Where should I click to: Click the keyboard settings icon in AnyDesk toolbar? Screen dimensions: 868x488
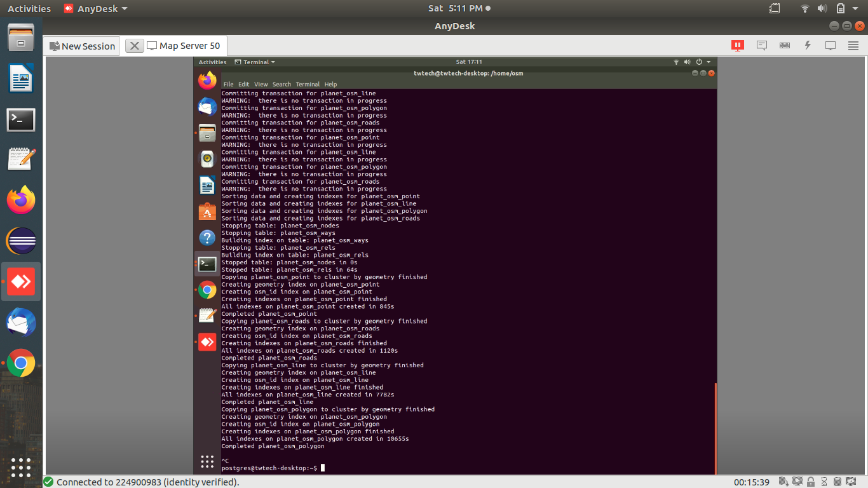pyautogui.click(x=785, y=45)
